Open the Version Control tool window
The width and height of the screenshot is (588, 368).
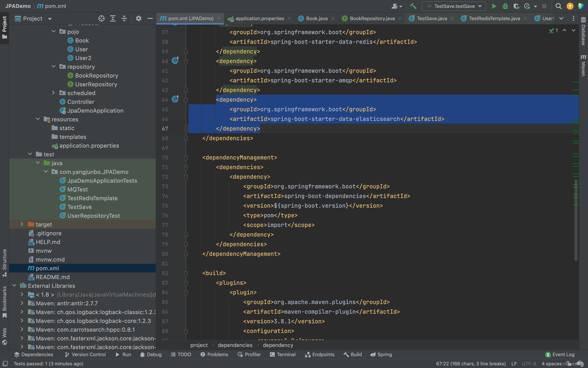(85, 354)
